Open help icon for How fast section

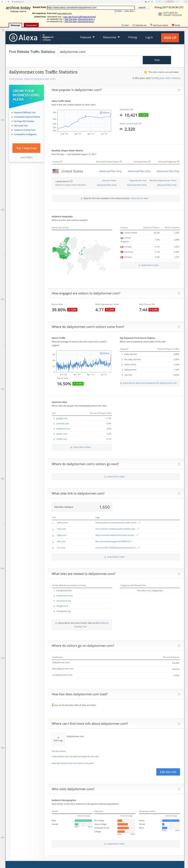pos(179,695)
